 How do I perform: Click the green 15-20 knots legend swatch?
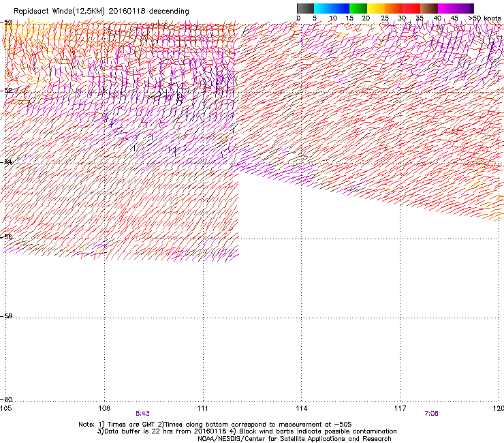358,8
